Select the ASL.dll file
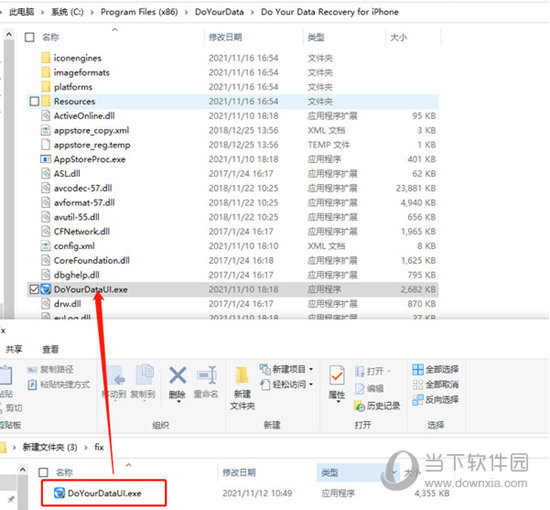 click(233, 173)
